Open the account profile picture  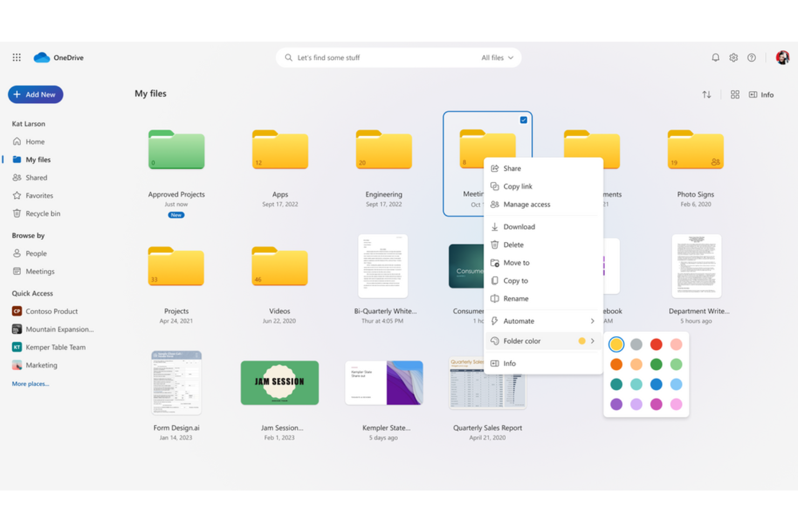coord(782,57)
